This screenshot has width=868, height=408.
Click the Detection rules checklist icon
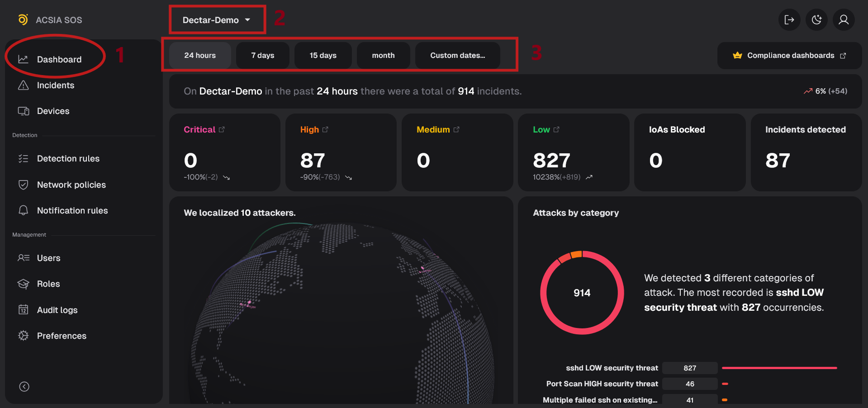tap(23, 158)
